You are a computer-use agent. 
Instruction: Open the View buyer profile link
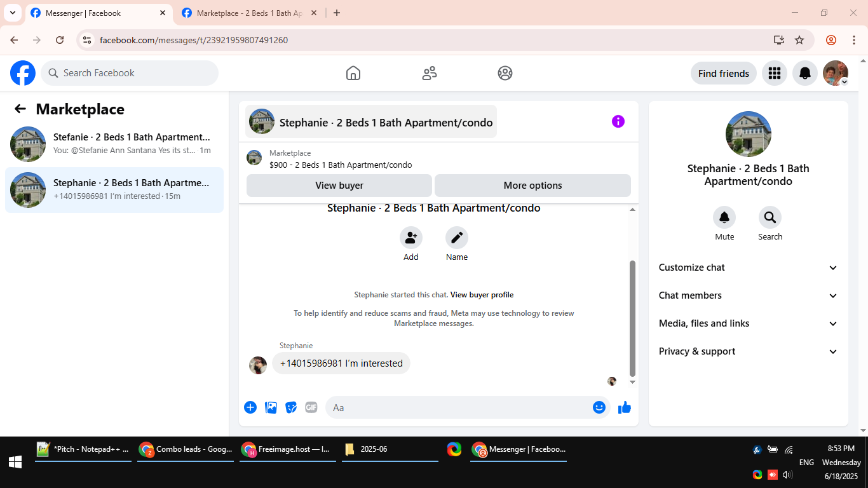tap(482, 295)
